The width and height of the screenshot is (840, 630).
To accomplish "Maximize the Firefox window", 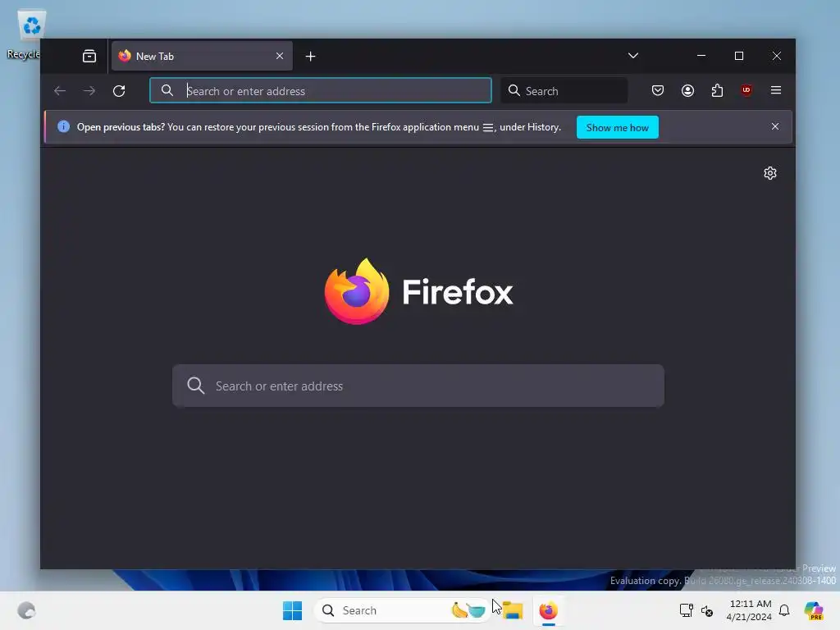I will 739,56.
